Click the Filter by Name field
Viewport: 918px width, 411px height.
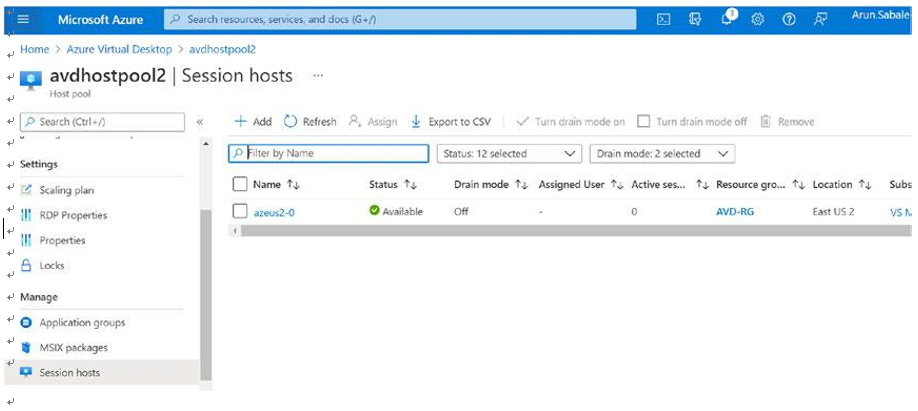point(328,153)
